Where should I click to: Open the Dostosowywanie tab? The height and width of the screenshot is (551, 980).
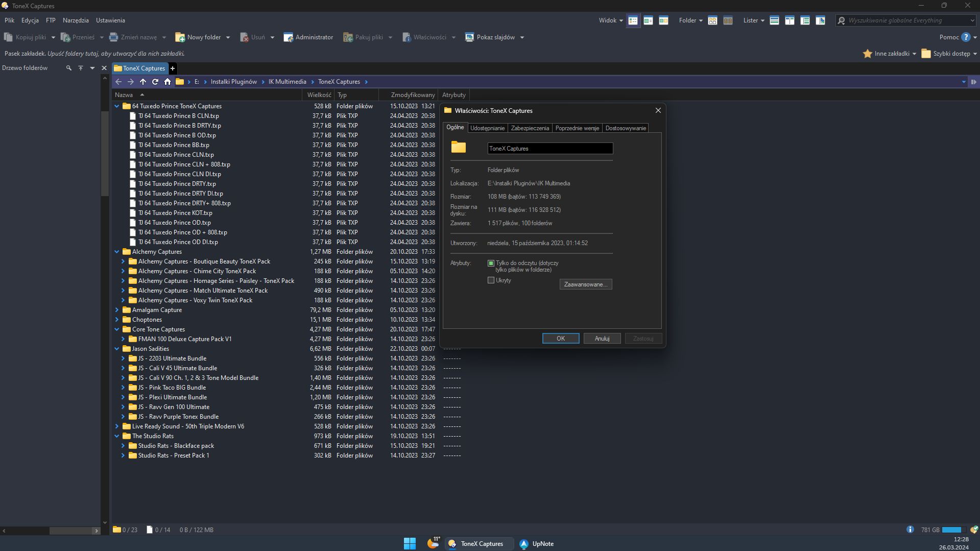tap(626, 128)
